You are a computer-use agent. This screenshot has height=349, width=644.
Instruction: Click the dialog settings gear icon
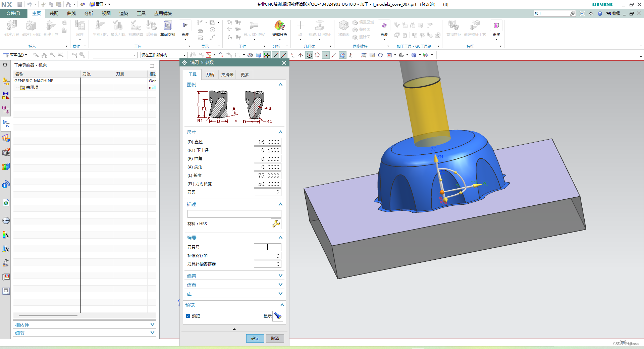(184, 63)
